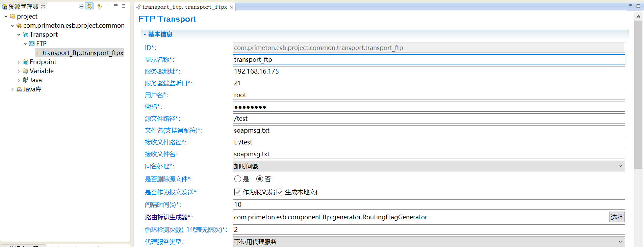This screenshot has width=644, height=247.
Task: Click the 服务器地址 field containing 192.168.16.175
Action: (429, 71)
